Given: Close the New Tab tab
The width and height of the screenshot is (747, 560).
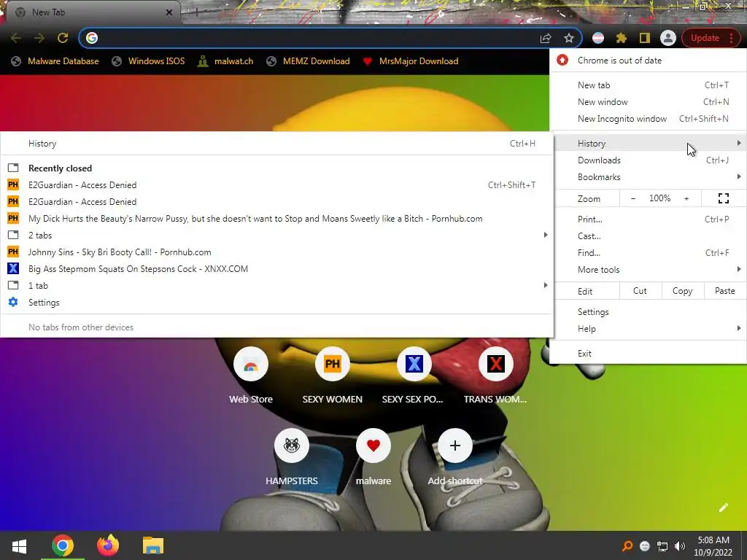Looking at the screenshot, I should (x=169, y=12).
